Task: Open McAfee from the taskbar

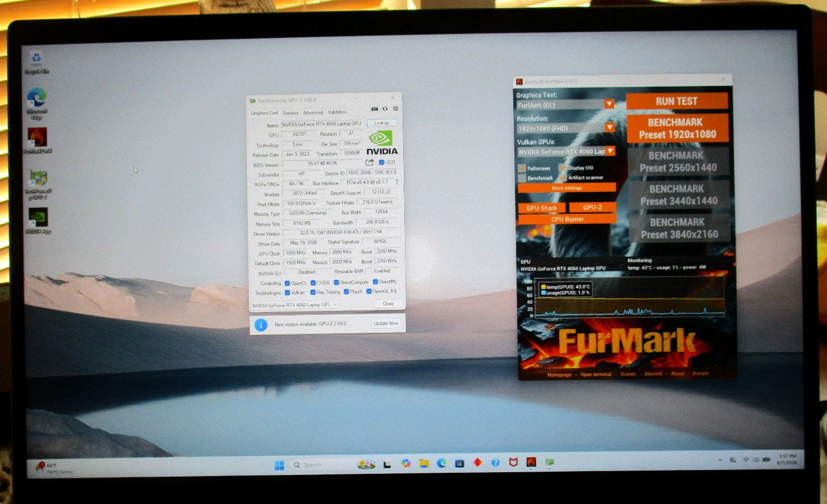Action: pyautogui.click(x=513, y=462)
